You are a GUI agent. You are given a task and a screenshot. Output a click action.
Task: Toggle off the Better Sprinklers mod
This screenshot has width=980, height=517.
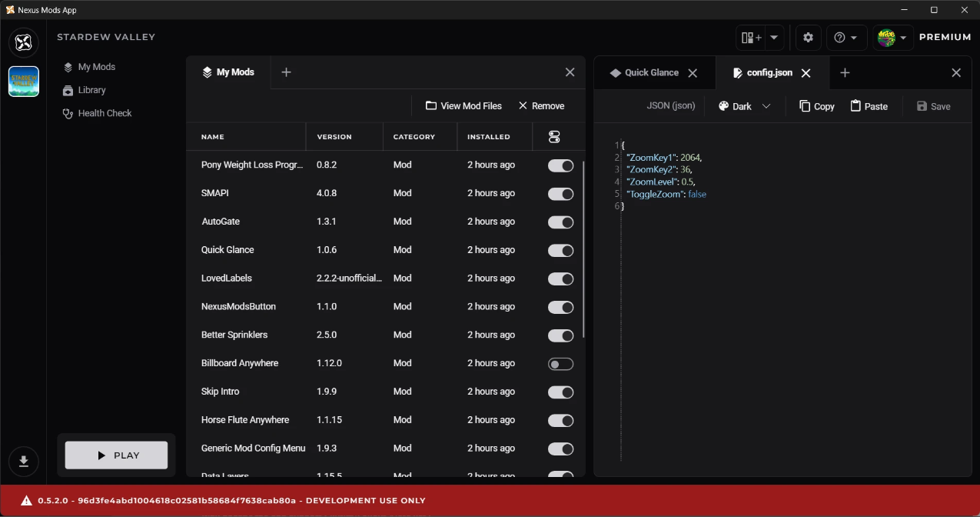pyautogui.click(x=560, y=335)
